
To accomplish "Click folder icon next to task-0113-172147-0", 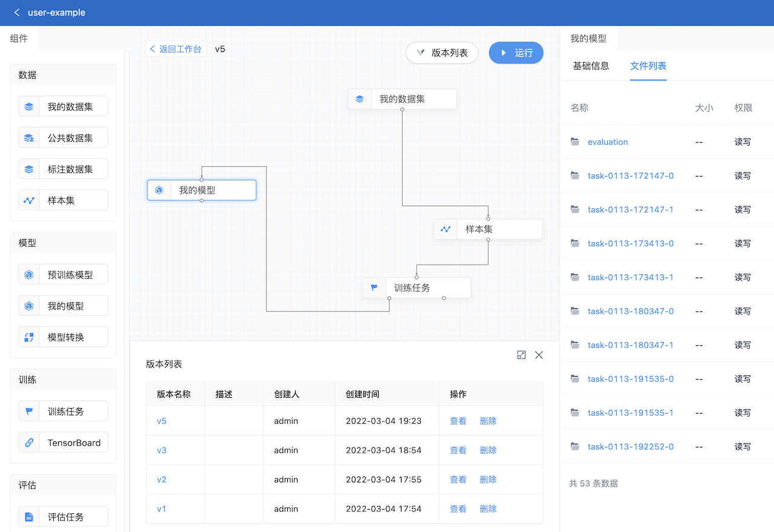I will (x=575, y=175).
